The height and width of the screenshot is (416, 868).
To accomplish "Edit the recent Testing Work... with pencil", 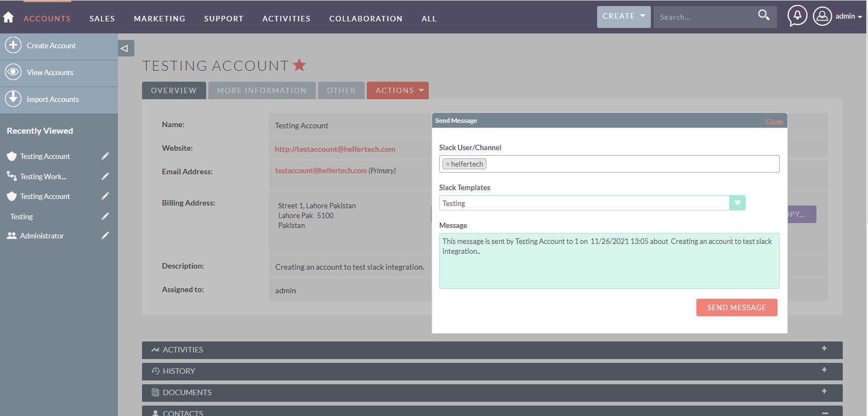I will click(x=105, y=176).
